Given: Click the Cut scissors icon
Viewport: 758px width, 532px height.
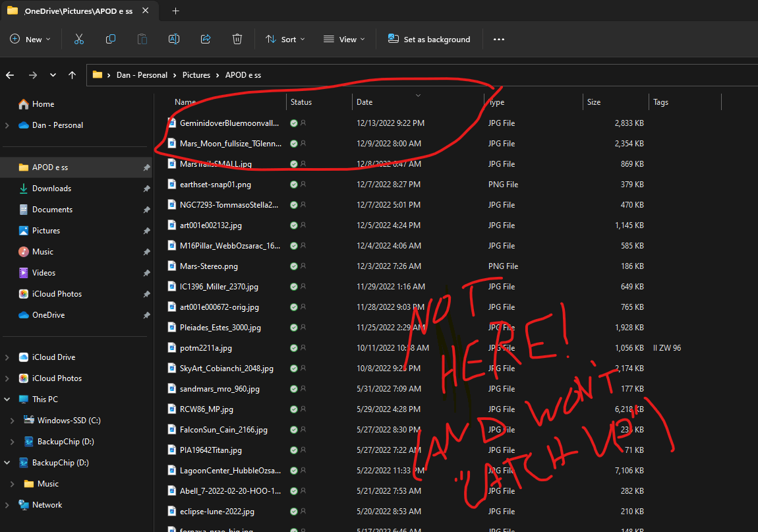Looking at the screenshot, I should pos(79,39).
